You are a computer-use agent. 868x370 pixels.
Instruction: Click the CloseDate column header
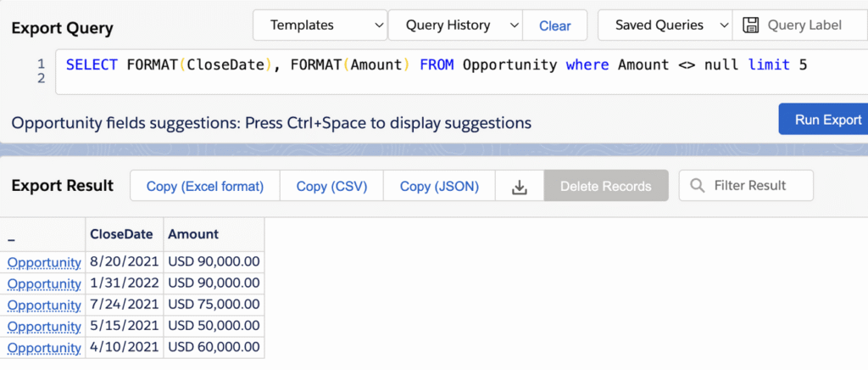point(121,234)
